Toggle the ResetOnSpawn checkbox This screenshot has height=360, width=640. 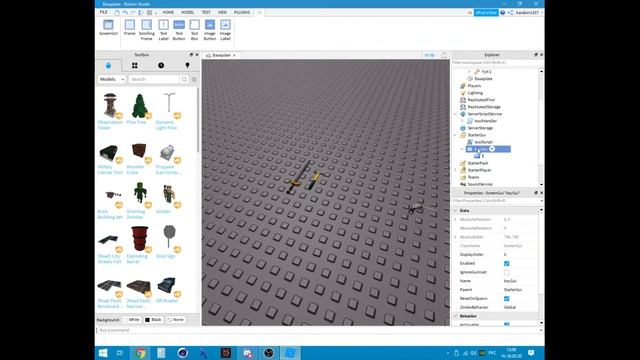click(507, 298)
